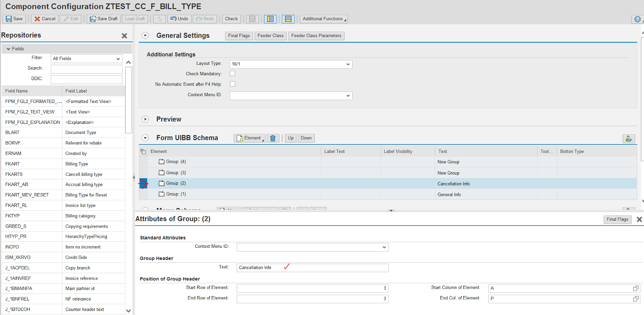Open the Element add menu button
This screenshot has height=315, width=644.
(x=249, y=138)
